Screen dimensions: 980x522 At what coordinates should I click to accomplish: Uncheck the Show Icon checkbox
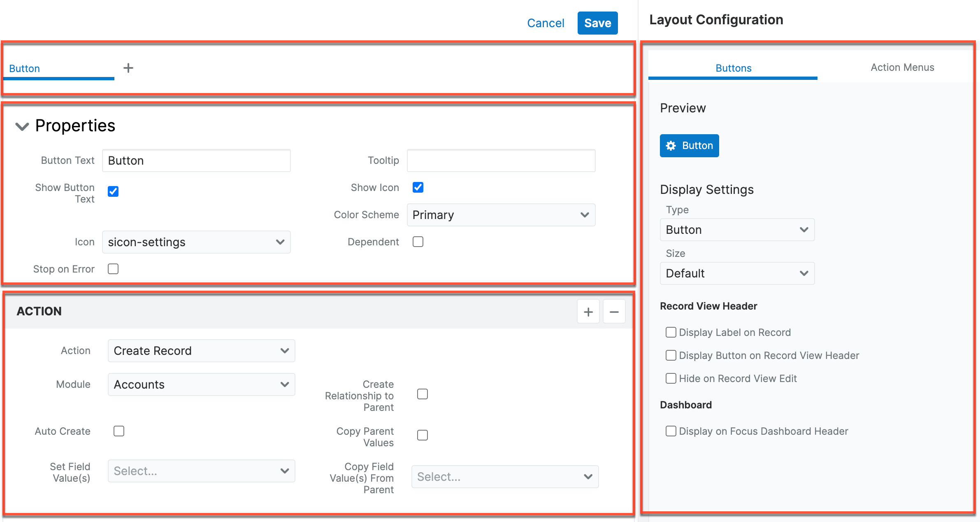pyautogui.click(x=418, y=187)
